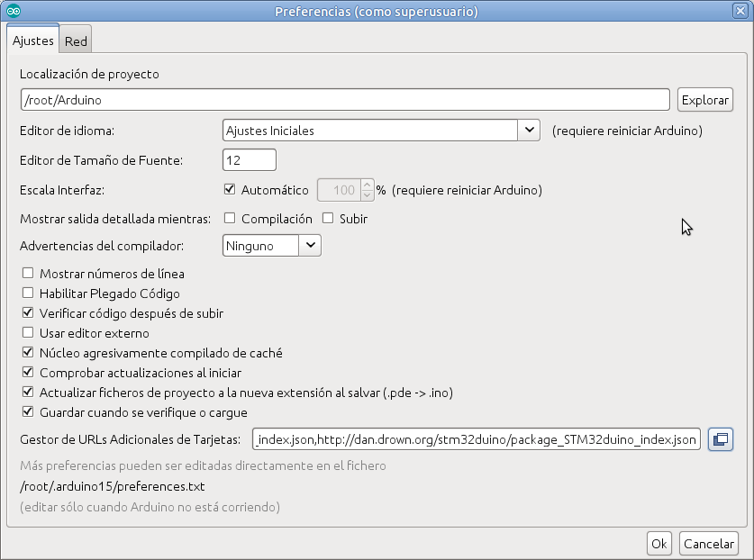Enable detailed output for Compilación
Image resolution: width=754 pixels, height=560 pixels.
click(x=230, y=219)
